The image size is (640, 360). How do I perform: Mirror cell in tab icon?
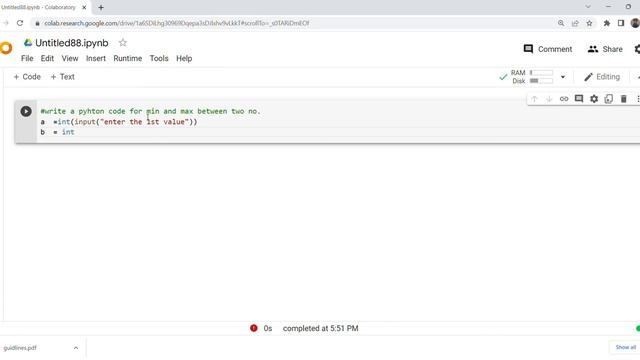tap(609, 99)
